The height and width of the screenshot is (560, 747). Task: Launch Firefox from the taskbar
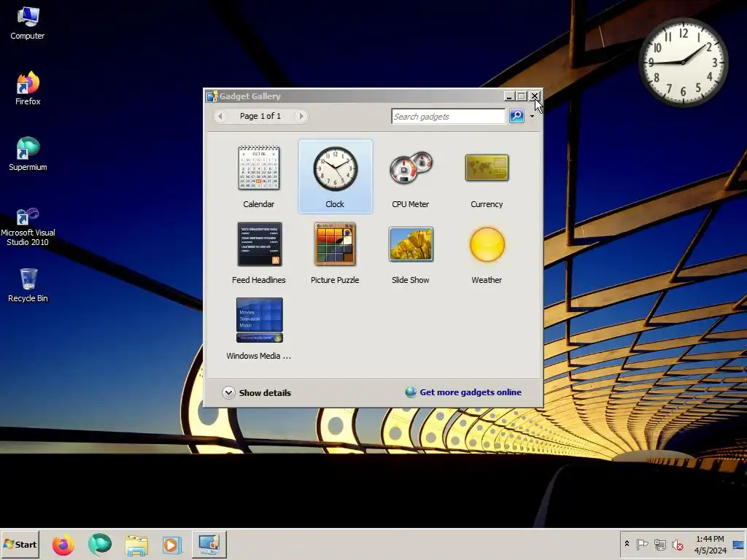(x=63, y=545)
